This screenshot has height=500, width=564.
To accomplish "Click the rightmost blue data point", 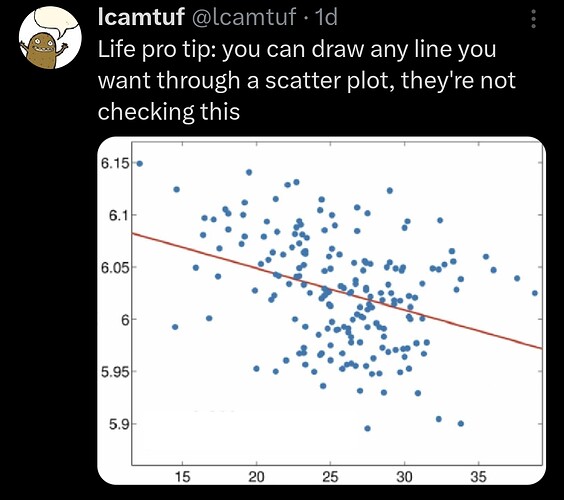I will [x=535, y=293].
